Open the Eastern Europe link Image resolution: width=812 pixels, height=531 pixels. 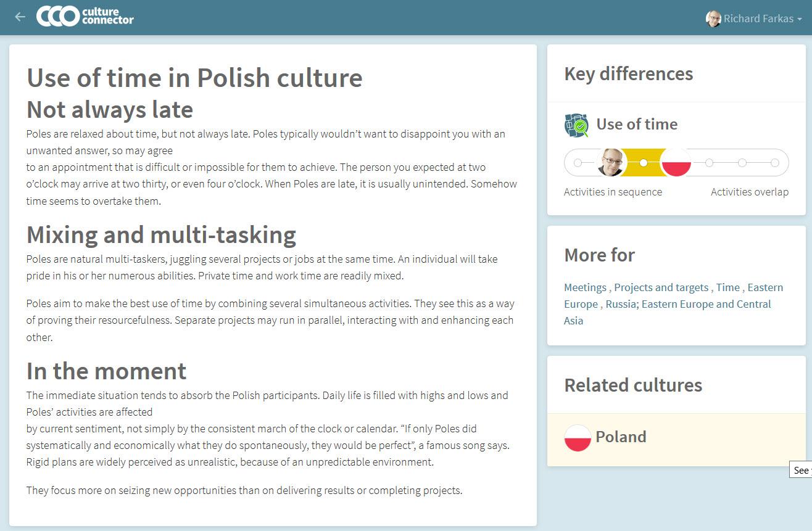coord(673,295)
